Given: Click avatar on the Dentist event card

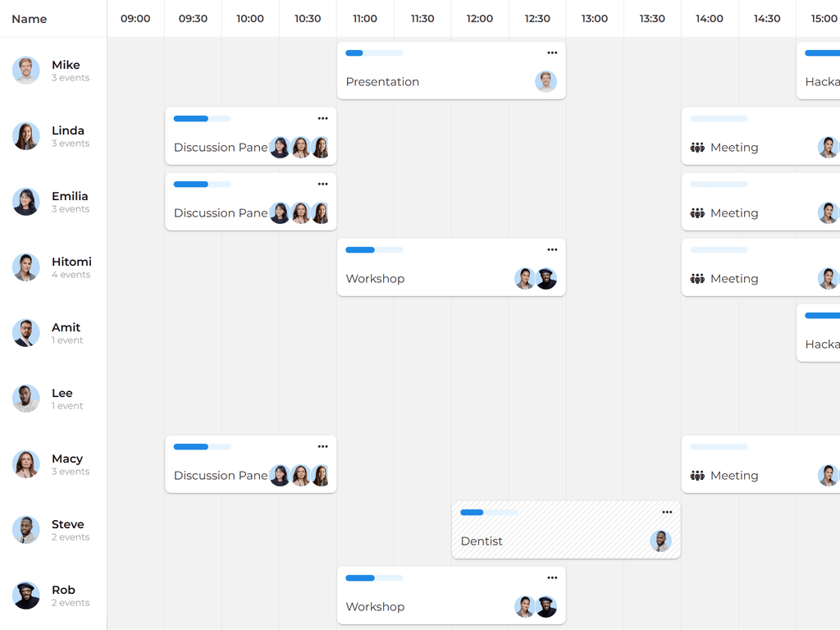Looking at the screenshot, I should [x=660, y=541].
